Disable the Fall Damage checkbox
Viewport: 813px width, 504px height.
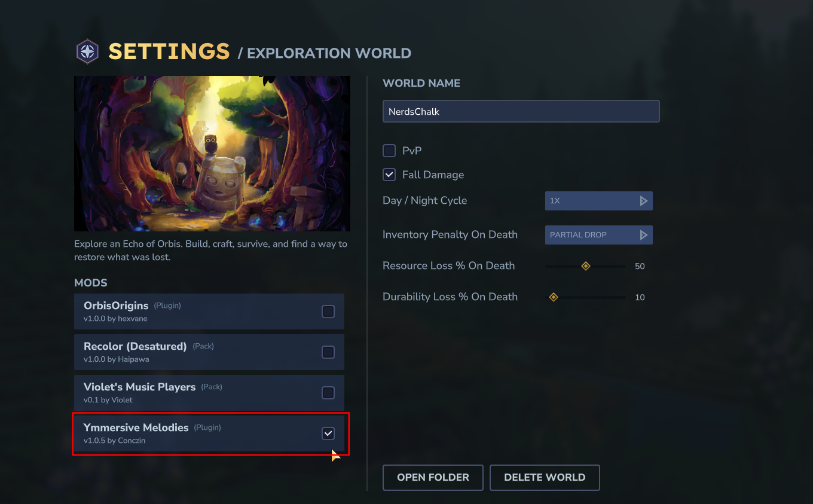[389, 175]
